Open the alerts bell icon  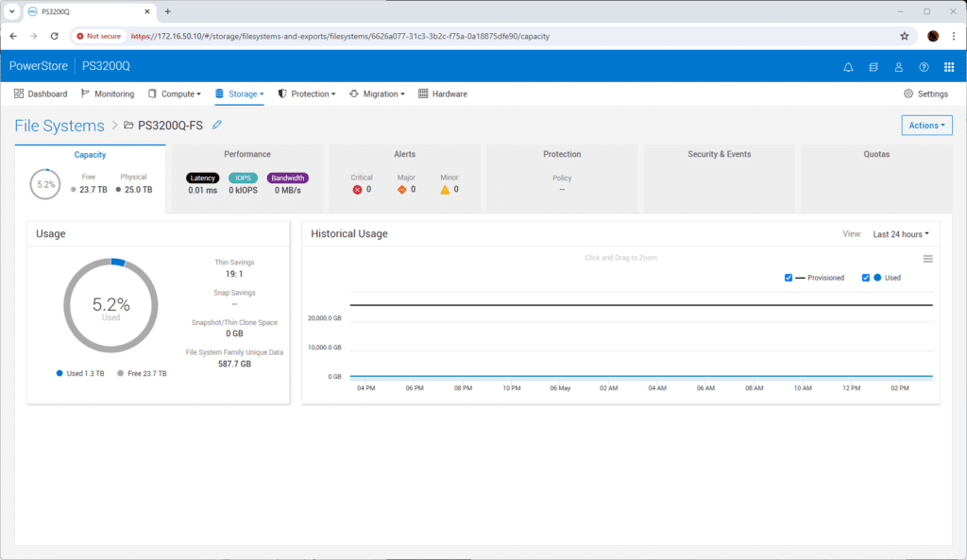[x=848, y=67]
